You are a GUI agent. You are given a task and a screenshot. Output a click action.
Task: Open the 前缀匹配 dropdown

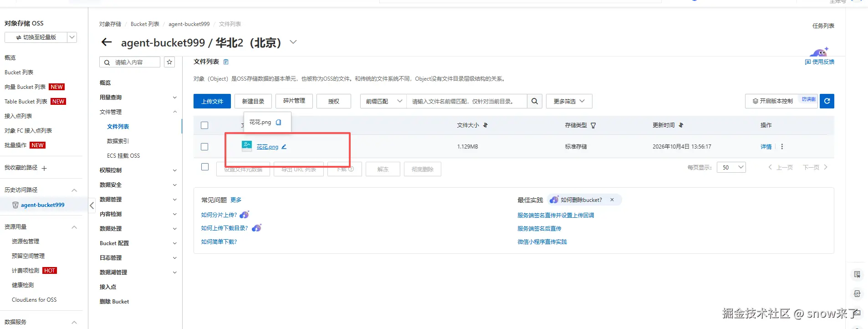point(383,101)
